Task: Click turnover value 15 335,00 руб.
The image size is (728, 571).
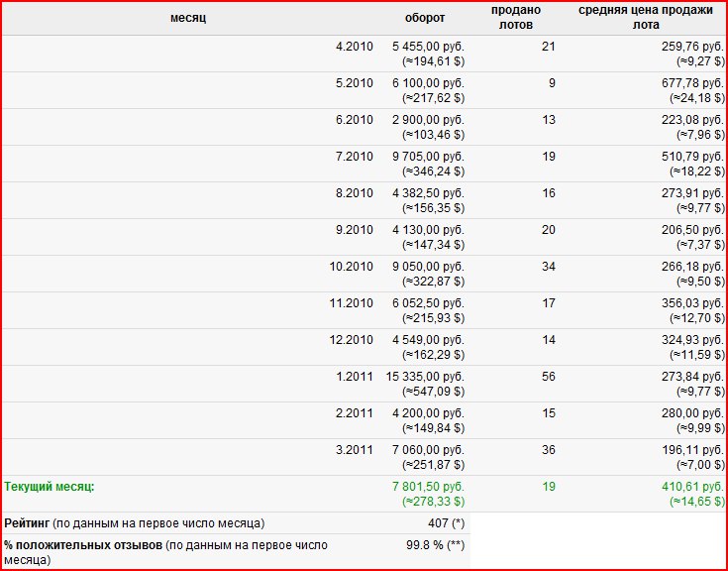Action: (x=425, y=377)
